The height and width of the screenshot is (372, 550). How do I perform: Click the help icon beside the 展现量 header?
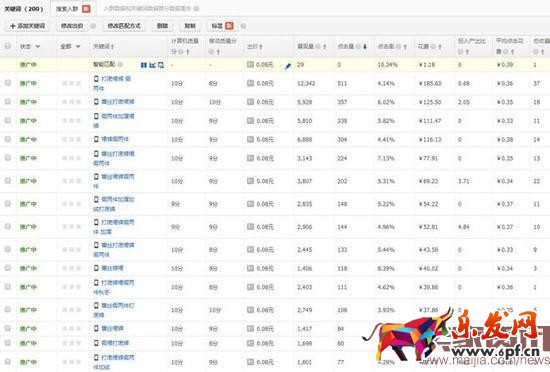[318, 47]
